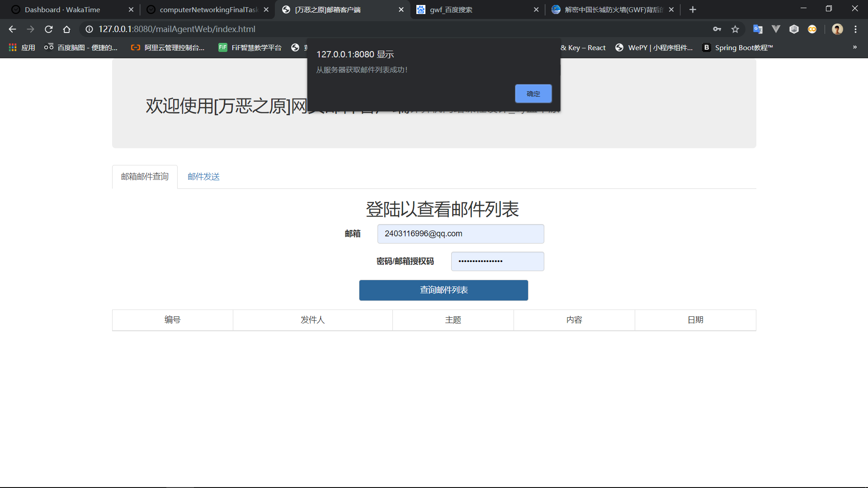Expand hidden bookmarks chevron
The image size is (868, 488).
(854, 47)
